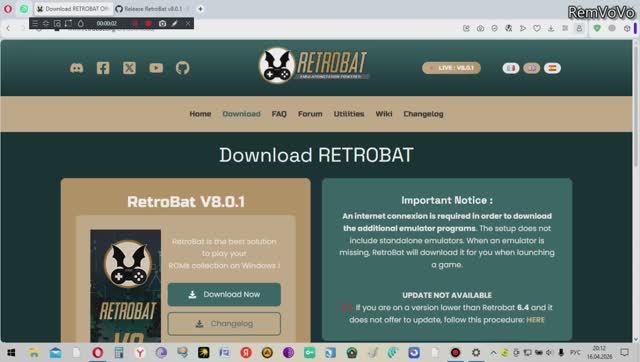640x362 pixels.
Task: Show hidden system tray icons chevron
Action: (x=493, y=352)
